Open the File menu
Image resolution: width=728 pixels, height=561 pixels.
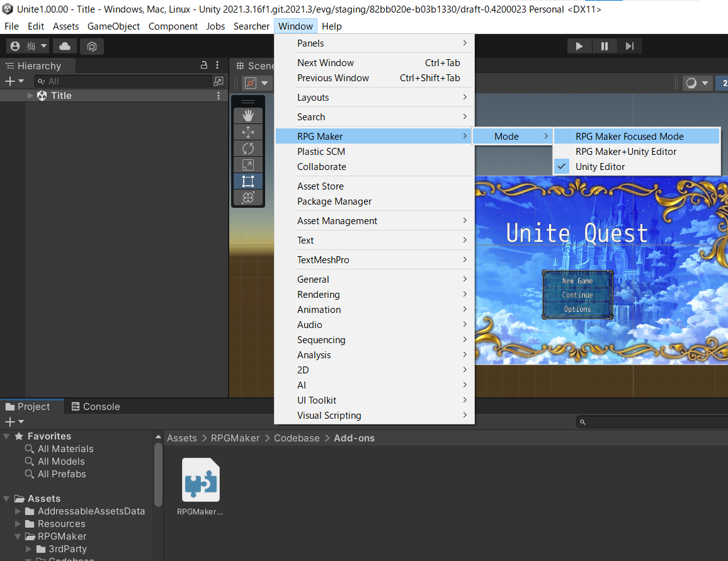(11, 26)
